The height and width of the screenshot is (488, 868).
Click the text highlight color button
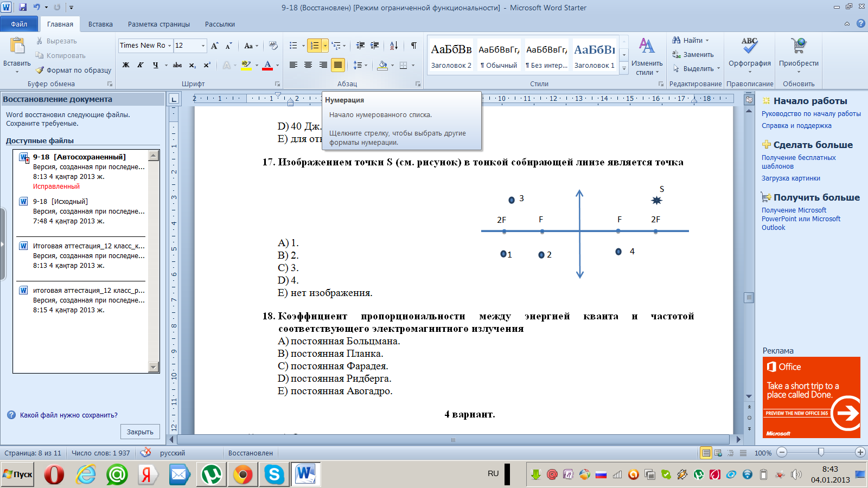click(246, 65)
